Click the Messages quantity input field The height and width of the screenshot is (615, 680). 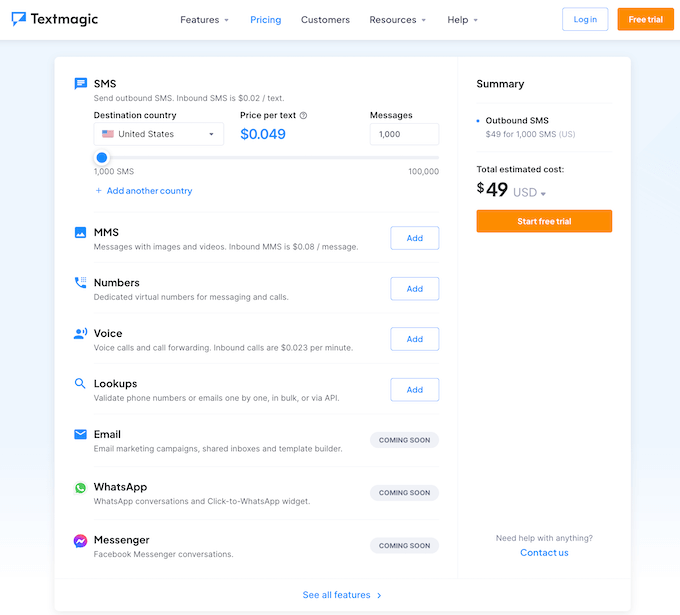(x=404, y=134)
